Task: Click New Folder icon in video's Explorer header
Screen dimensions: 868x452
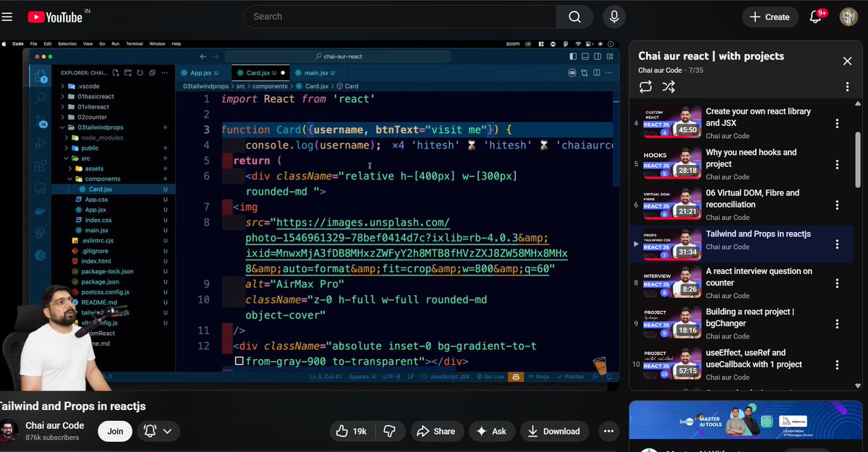Action: click(x=128, y=72)
